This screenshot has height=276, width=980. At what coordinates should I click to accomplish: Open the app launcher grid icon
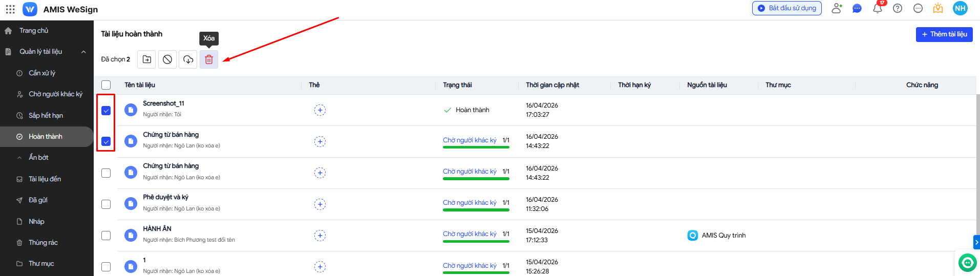click(x=10, y=9)
